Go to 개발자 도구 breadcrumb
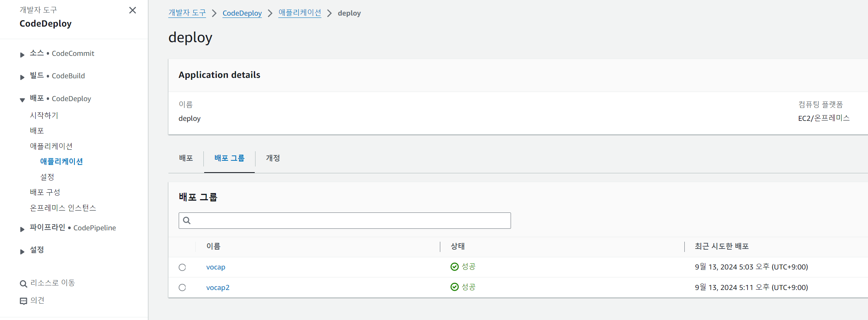The height and width of the screenshot is (320, 868). click(187, 13)
